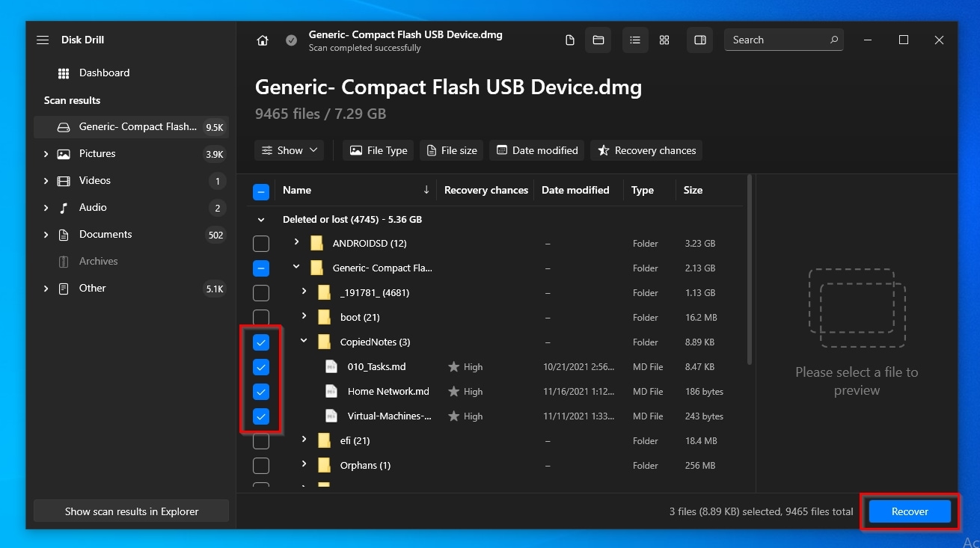Sort by Recovery chances column header

(486, 190)
